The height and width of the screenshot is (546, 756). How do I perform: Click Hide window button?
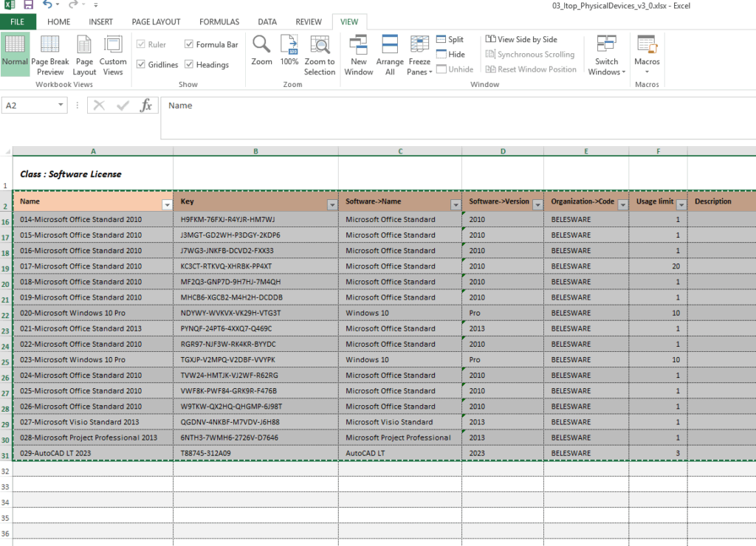(449, 55)
